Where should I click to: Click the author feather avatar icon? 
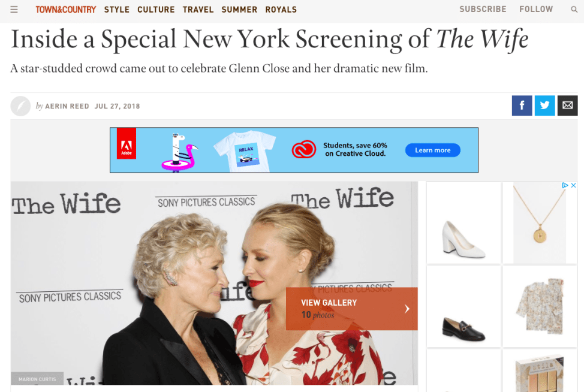(20, 106)
